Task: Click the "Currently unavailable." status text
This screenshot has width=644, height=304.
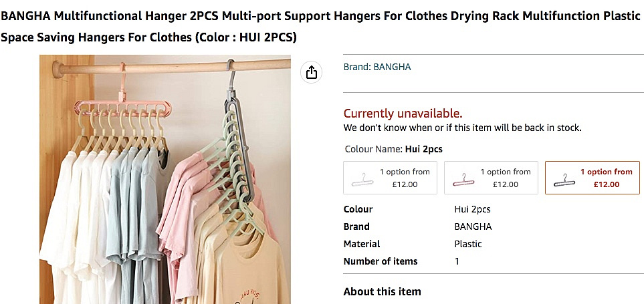Action: click(403, 114)
